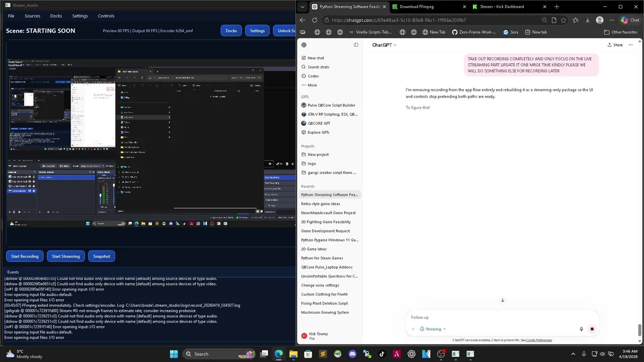This screenshot has width=644, height=362.
Task: Open the Sora bookmark
Action: tap(510, 32)
